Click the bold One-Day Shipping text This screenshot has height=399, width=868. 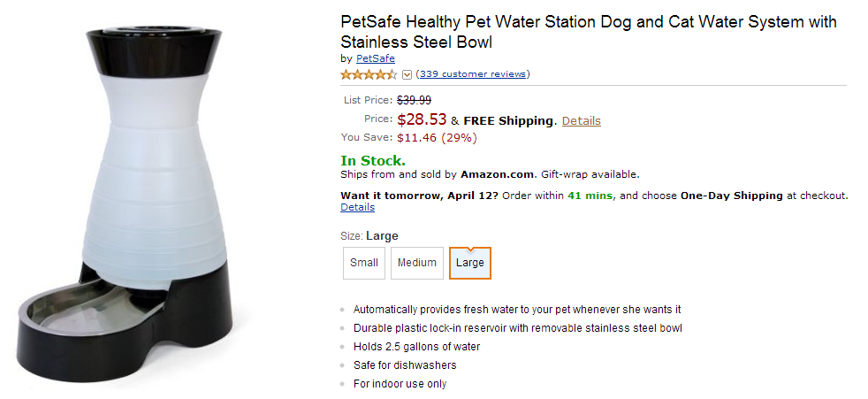click(731, 196)
